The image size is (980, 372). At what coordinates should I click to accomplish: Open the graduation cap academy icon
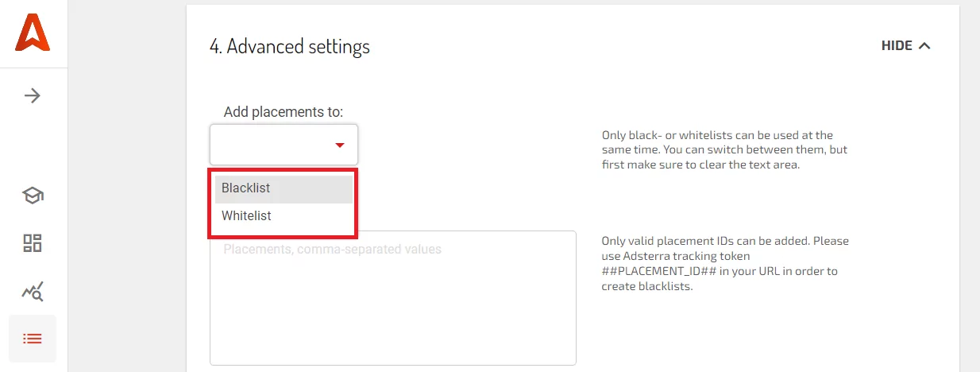(33, 196)
